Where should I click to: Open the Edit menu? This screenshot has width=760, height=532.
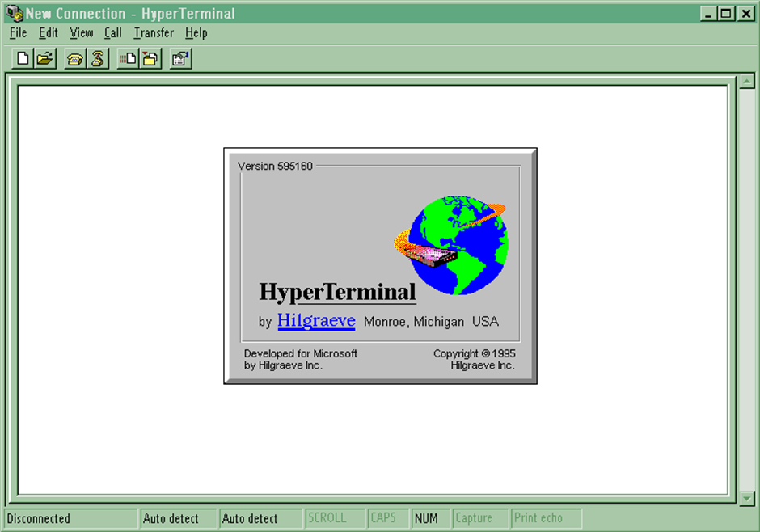[48, 32]
